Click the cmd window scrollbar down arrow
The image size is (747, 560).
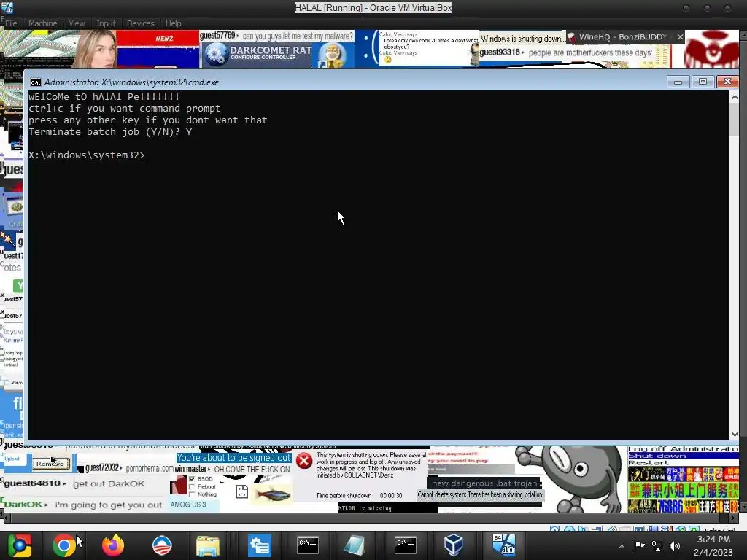coord(734,434)
